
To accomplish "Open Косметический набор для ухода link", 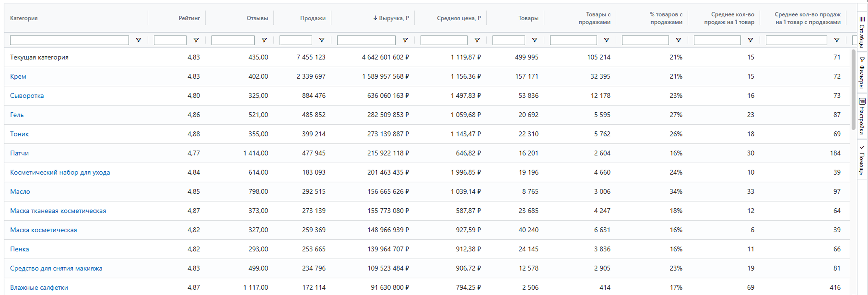I will [x=60, y=173].
